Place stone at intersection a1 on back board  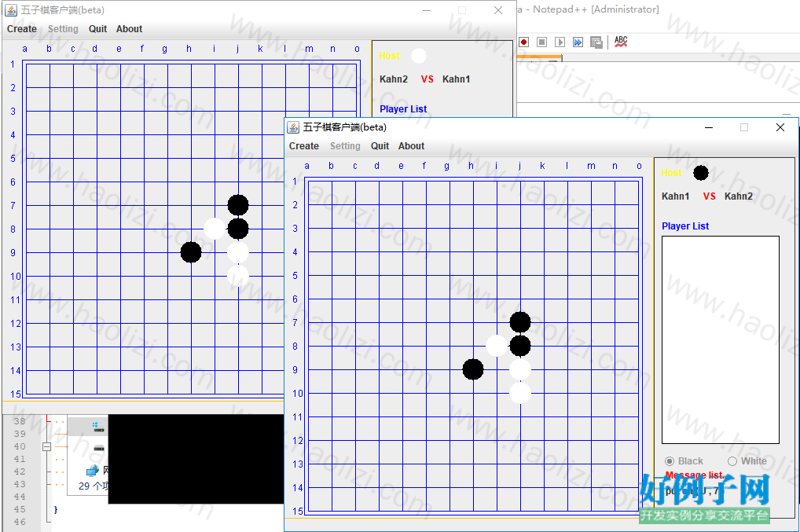coord(26,64)
